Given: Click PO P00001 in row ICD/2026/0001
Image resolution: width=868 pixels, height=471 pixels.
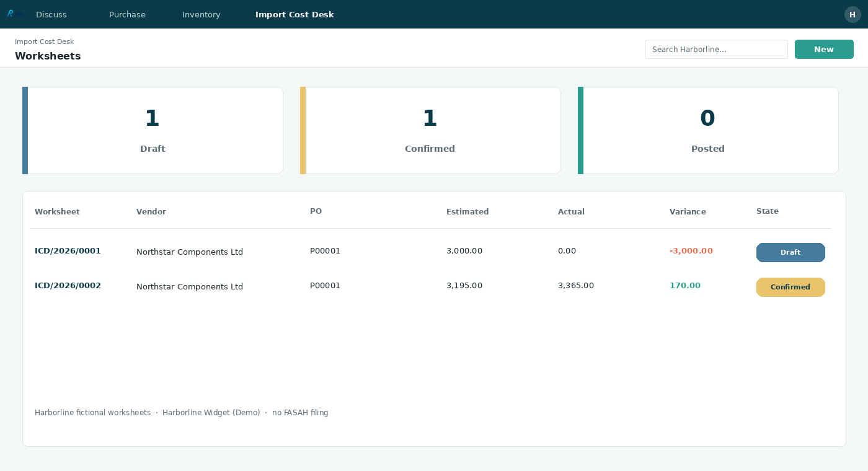Looking at the screenshot, I should coord(325,251).
